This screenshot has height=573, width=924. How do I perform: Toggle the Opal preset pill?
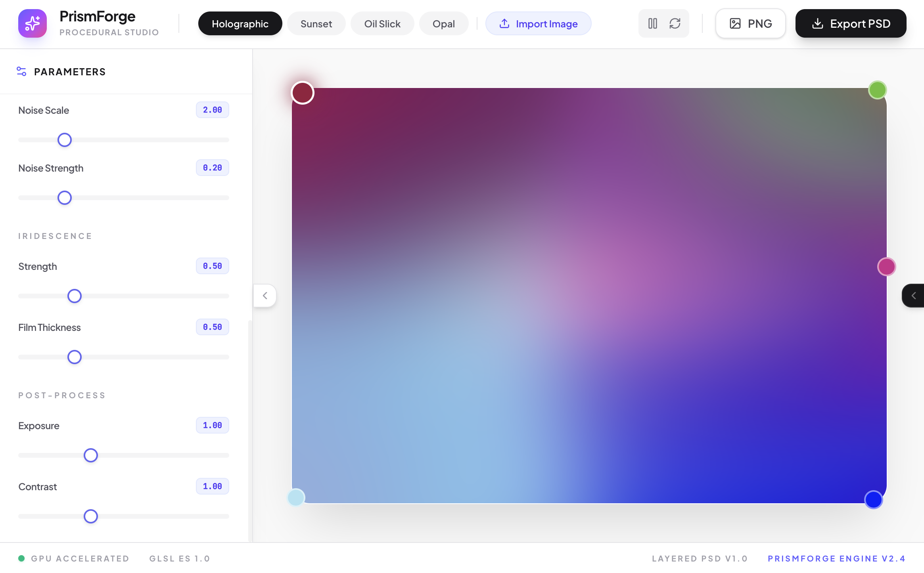tap(443, 23)
